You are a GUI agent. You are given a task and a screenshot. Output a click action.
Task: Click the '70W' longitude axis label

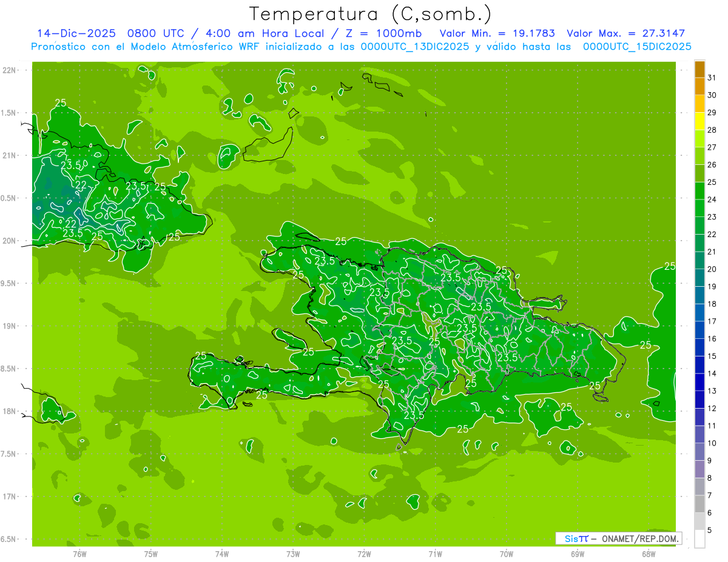tap(507, 554)
